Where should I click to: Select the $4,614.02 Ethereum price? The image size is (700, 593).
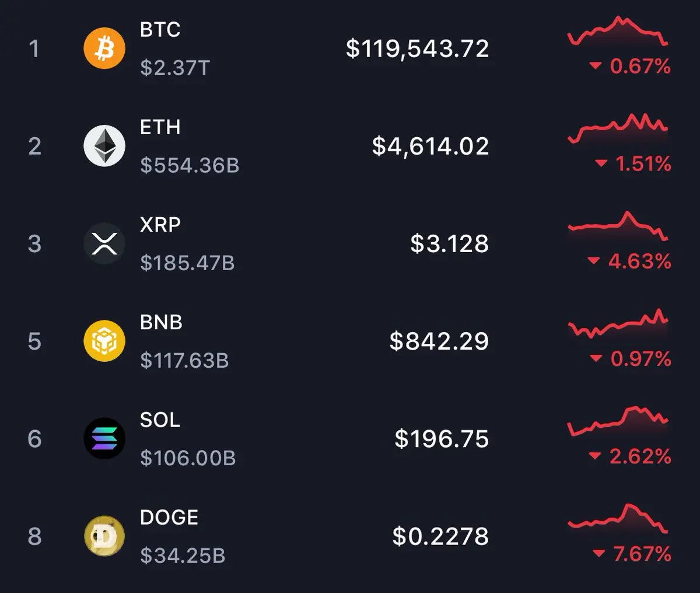click(x=430, y=146)
